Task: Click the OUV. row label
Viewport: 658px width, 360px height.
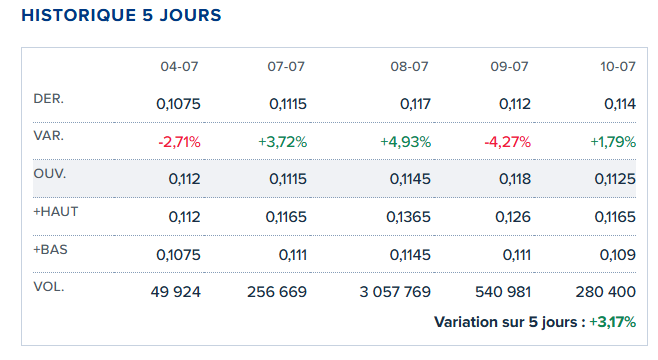Action: click(x=50, y=174)
